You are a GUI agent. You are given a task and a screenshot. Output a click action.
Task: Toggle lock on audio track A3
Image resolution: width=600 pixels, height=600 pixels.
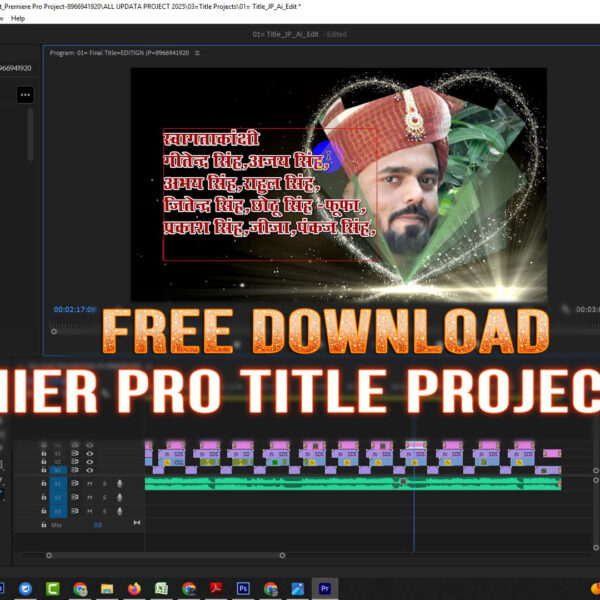coord(44,511)
